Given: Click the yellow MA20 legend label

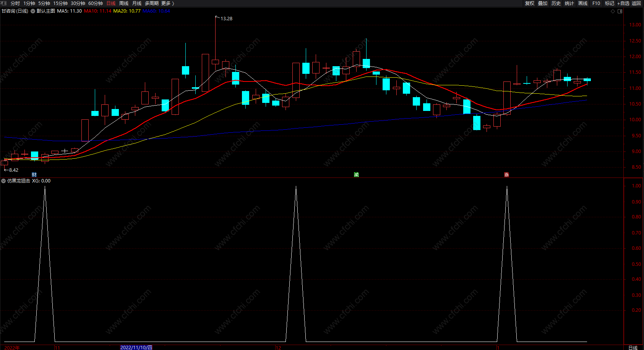Looking at the screenshot, I should point(127,11).
